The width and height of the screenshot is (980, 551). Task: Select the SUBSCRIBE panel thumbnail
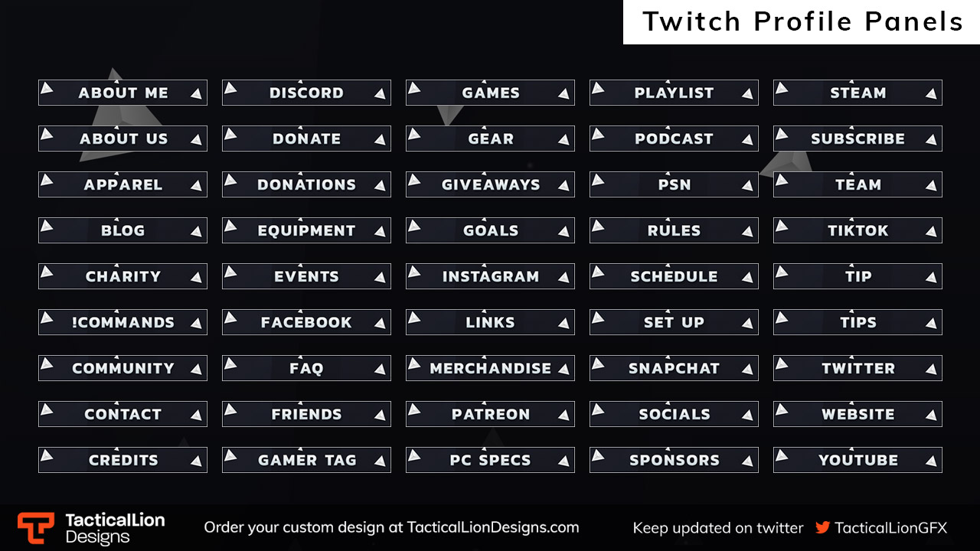click(857, 139)
